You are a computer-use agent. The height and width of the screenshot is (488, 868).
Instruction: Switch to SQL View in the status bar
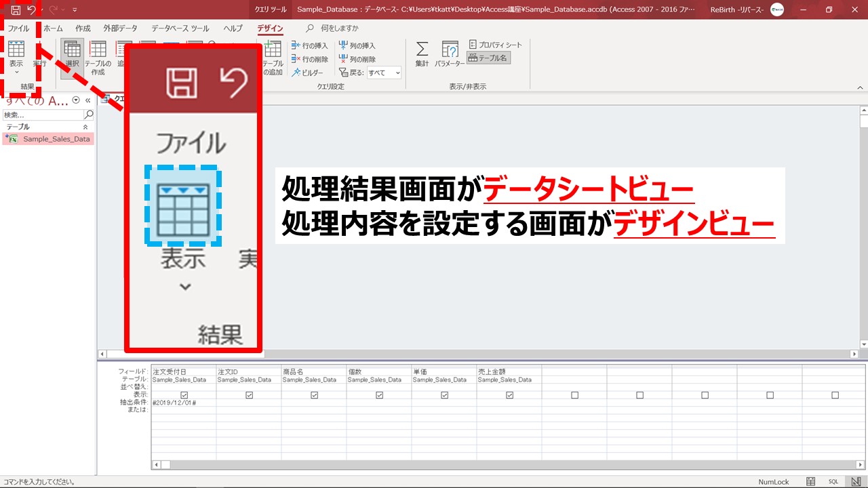[x=833, y=482]
